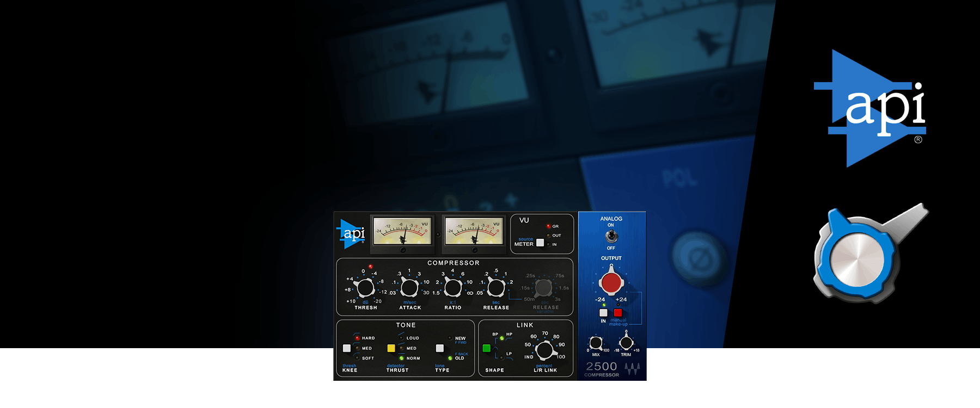Click the 50m marking on variable release

pos(529,299)
